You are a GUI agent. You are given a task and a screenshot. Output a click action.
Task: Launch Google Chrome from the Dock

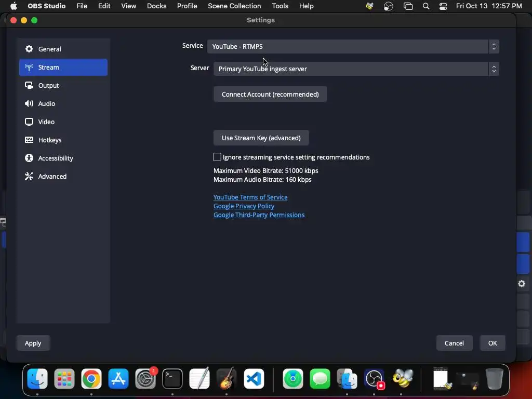(91, 378)
